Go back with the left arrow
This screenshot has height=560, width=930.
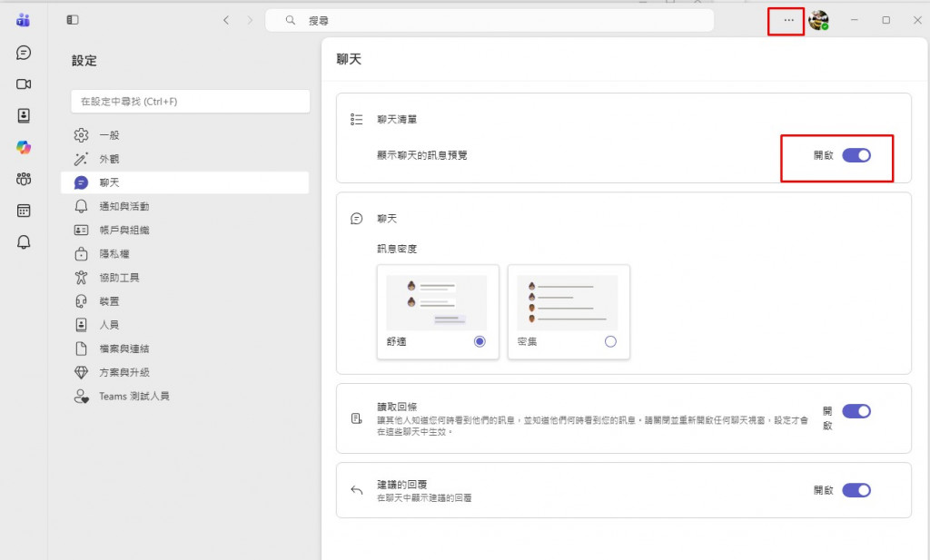(226, 20)
